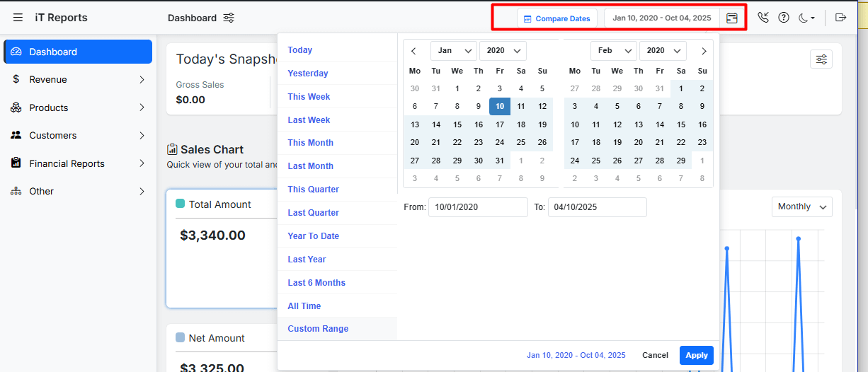Open the left calendar 2020 year dropdown

503,51
